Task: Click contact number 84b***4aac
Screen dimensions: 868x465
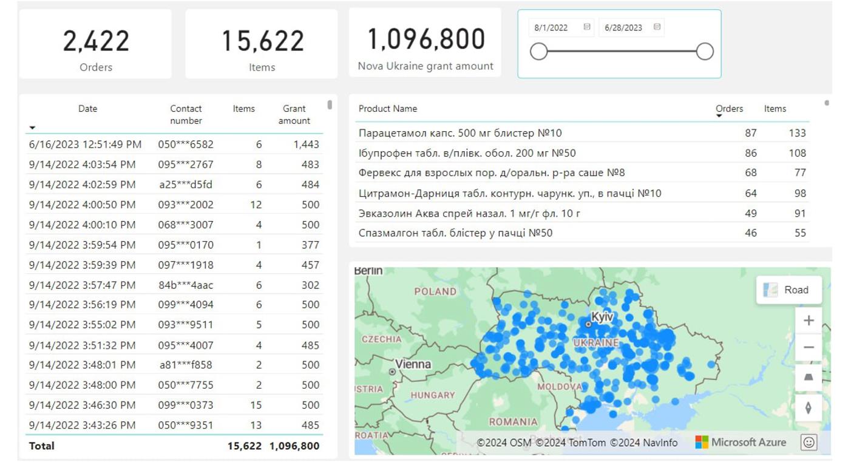Action: (186, 285)
